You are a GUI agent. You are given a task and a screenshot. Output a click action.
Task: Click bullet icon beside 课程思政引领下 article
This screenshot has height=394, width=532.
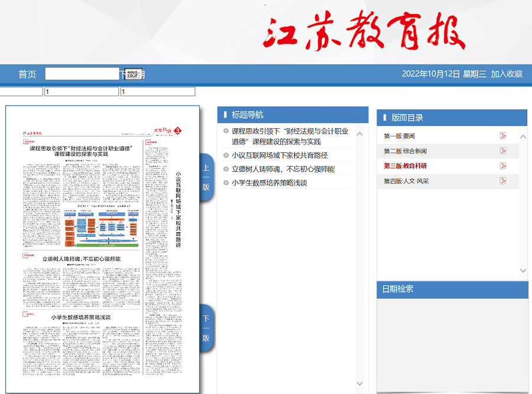click(226, 131)
